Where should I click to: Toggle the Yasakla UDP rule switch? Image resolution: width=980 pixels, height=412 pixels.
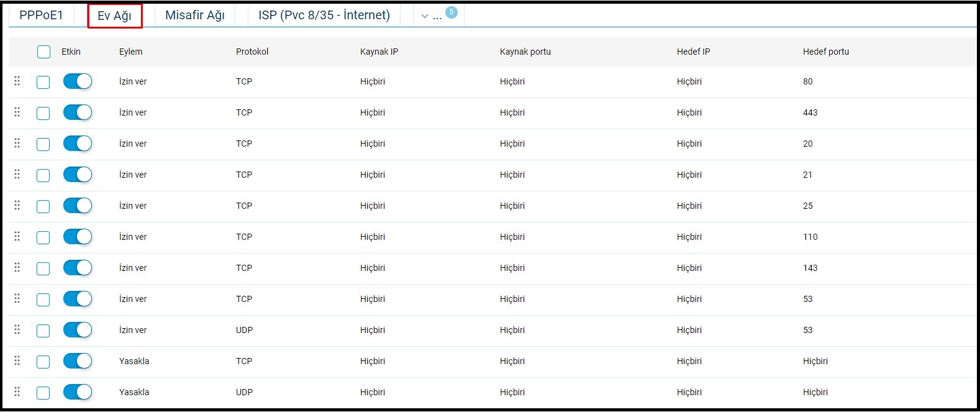[78, 392]
